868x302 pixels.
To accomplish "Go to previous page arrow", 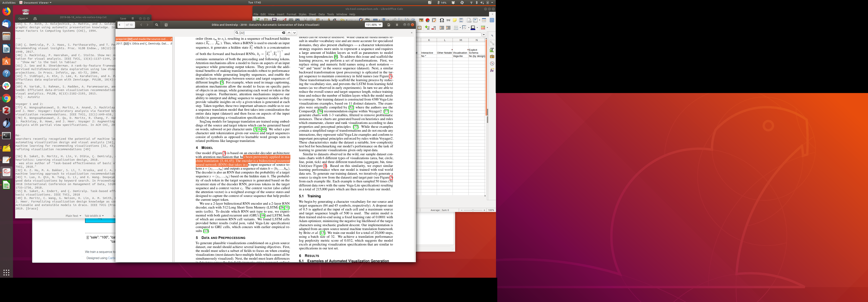I will (x=141, y=25).
